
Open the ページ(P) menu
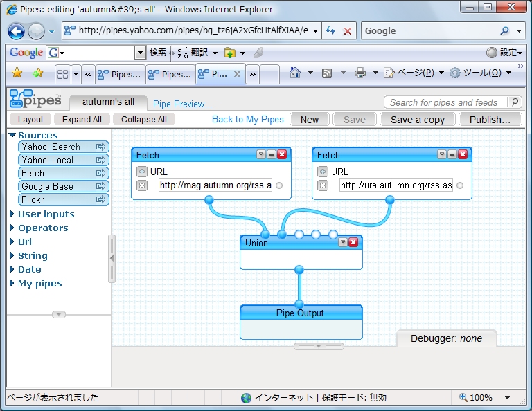point(414,73)
